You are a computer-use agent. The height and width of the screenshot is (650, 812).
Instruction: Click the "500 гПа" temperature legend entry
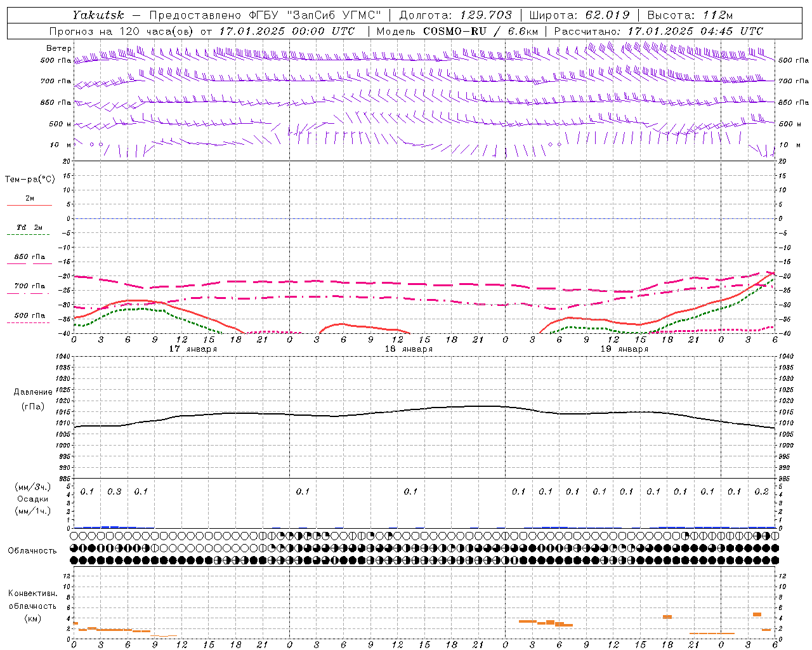[30, 315]
